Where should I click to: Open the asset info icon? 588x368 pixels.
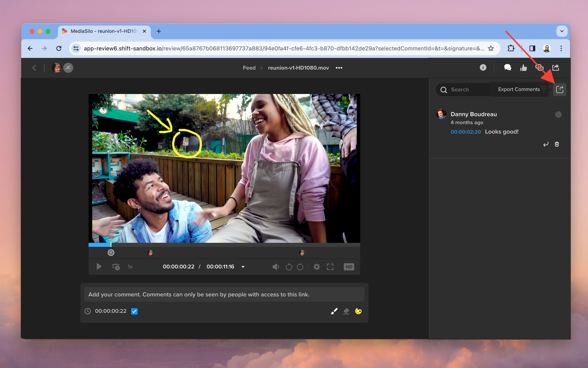point(483,67)
